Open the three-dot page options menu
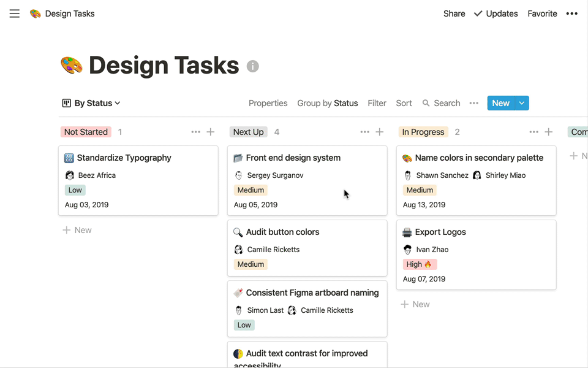This screenshot has width=588, height=368. (571, 13)
